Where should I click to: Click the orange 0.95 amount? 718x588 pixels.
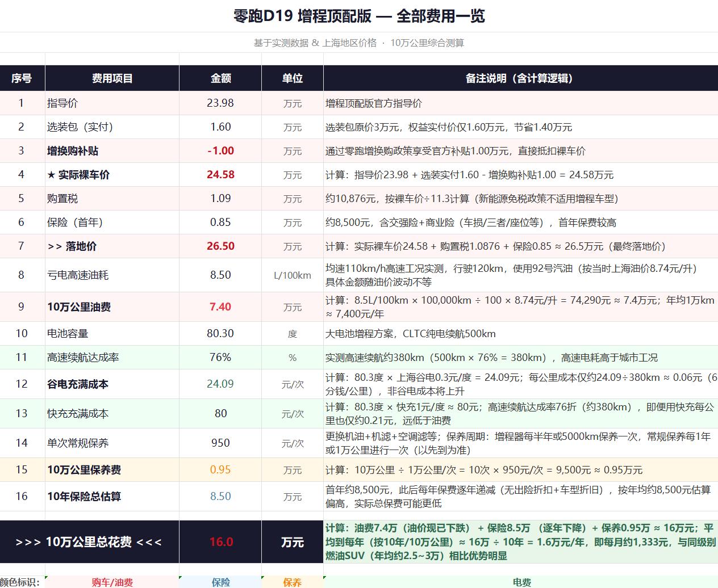[x=220, y=470]
